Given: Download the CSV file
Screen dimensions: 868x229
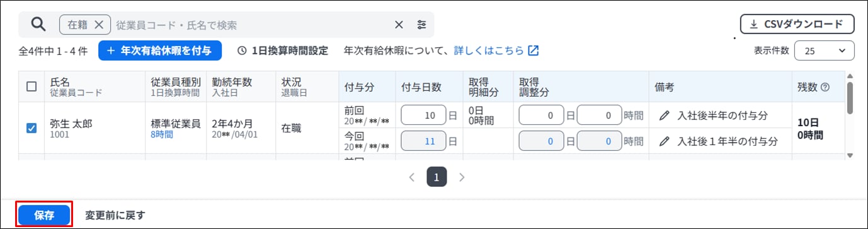Looking at the screenshot, I should click(797, 25).
